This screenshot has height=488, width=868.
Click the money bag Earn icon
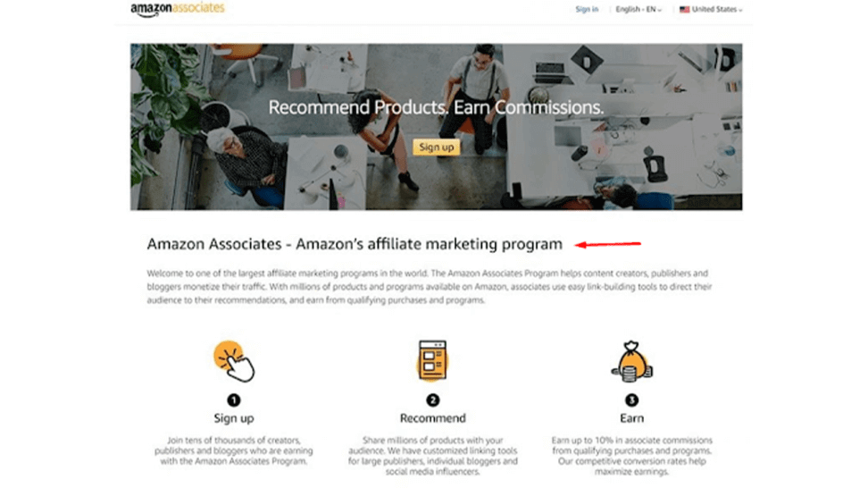click(x=631, y=361)
